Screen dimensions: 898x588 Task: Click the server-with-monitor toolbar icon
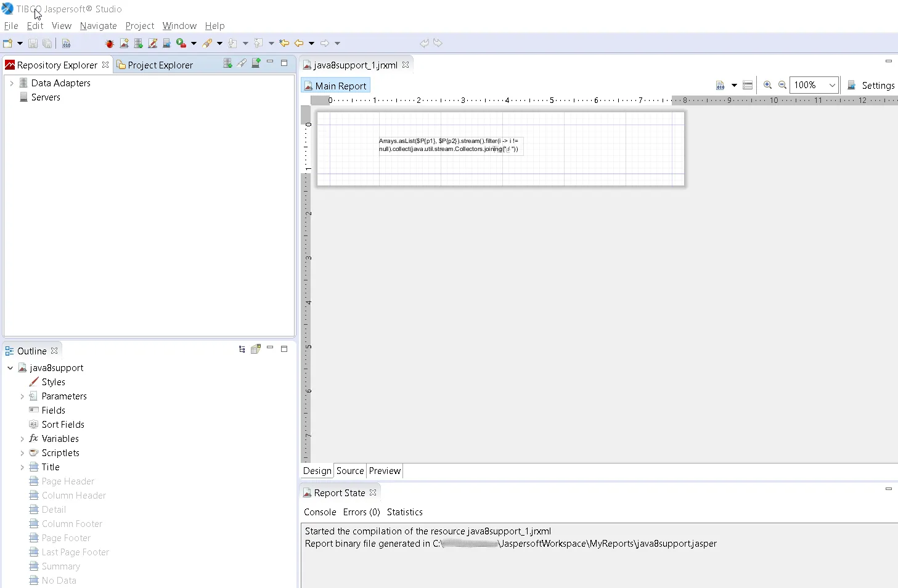(x=166, y=43)
